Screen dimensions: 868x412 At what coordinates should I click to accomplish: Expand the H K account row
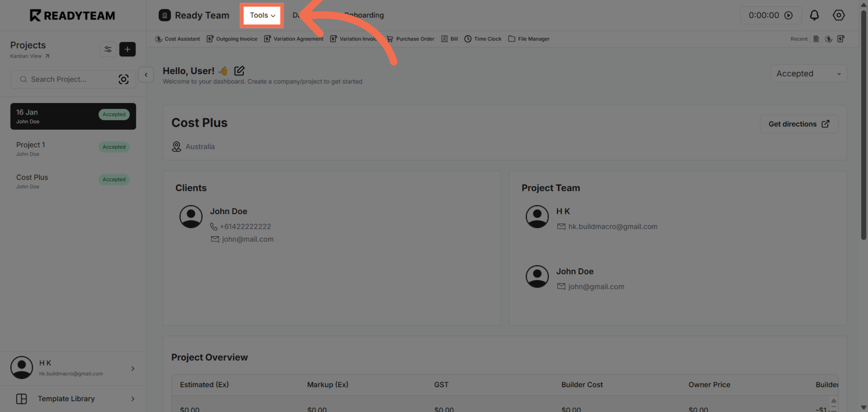point(133,368)
